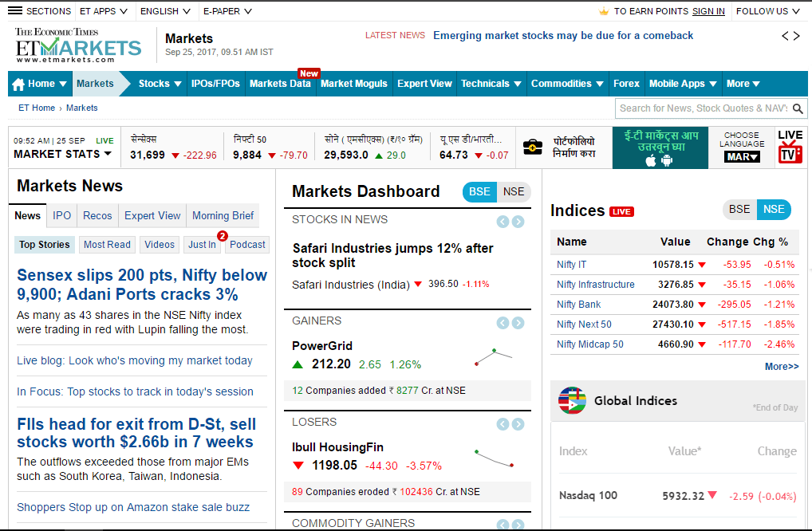This screenshot has height=531, width=812.
Task: Go to next Gainers item
Action: coord(518,323)
